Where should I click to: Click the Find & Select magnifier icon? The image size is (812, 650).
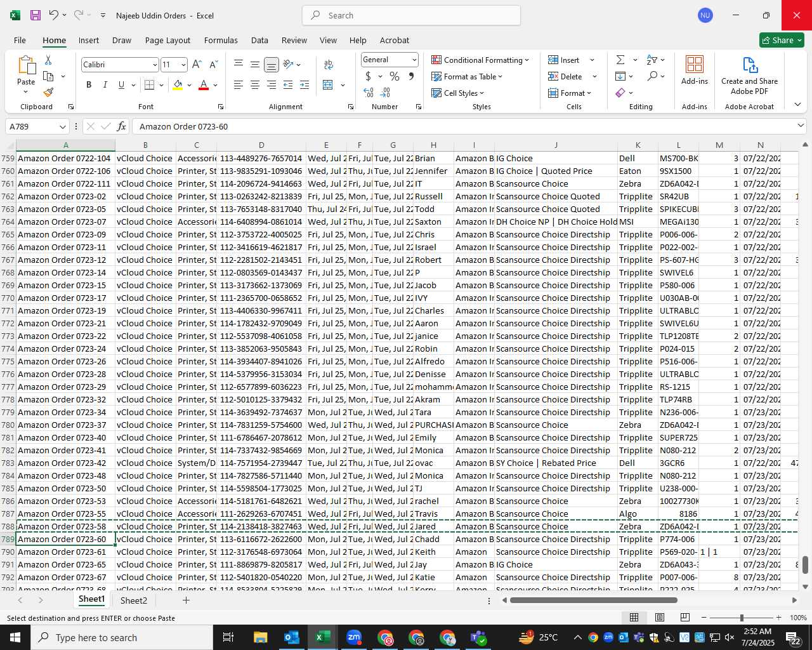[652, 76]
